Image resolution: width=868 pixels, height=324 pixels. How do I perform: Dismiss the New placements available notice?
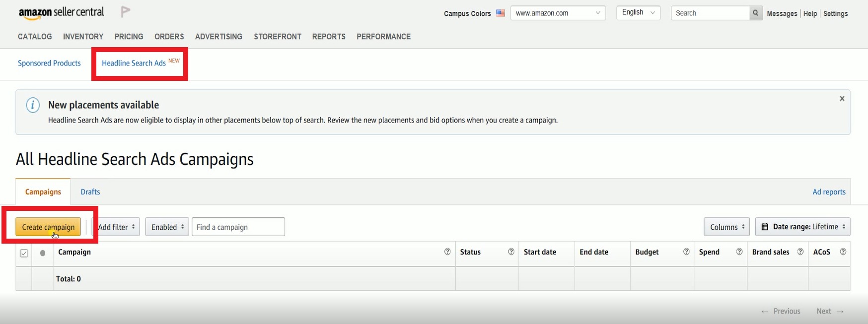842,99
